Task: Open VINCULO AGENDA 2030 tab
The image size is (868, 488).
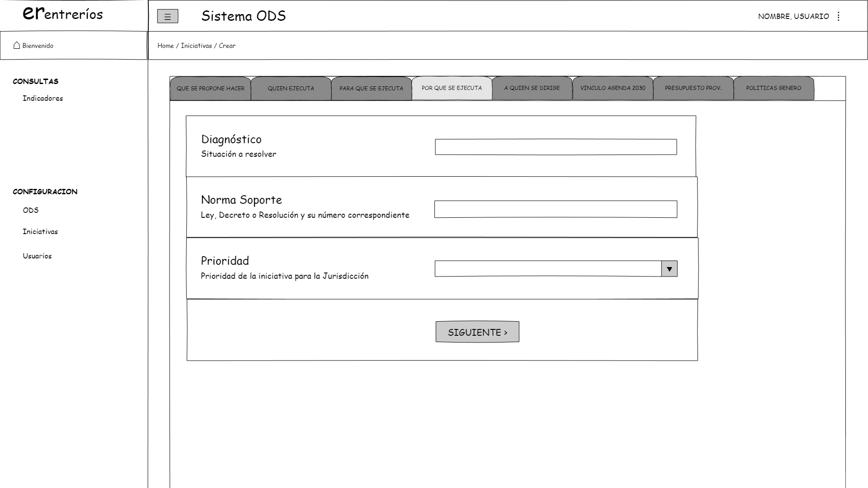Action: point(613,88)
